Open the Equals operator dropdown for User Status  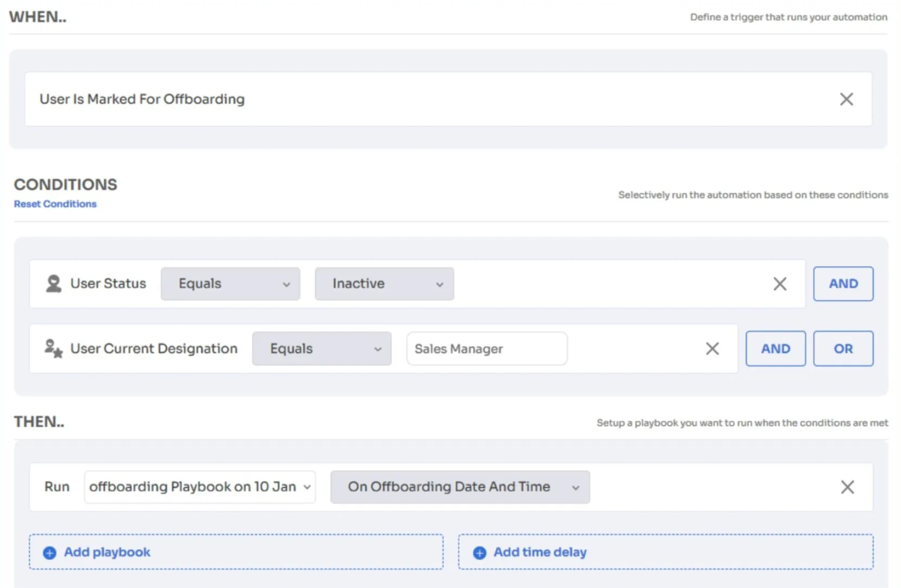[x=230, y=284]
